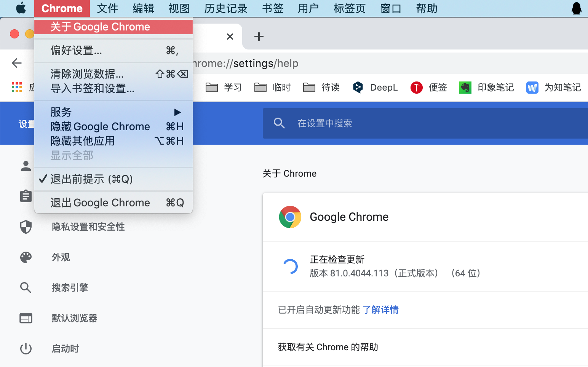This screenshot has height=367, width=588.
Task: Click the search magnifier in settings bar
Action: coord(279,123)
